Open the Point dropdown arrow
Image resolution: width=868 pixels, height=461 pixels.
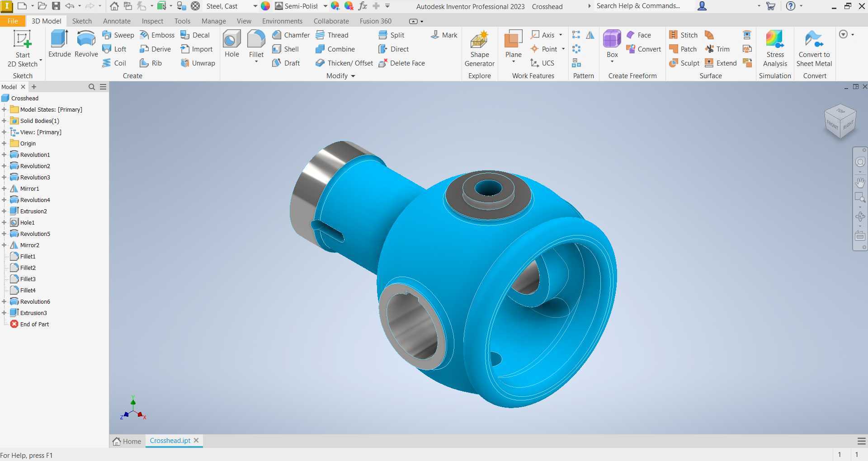click(x=563, y=49)
